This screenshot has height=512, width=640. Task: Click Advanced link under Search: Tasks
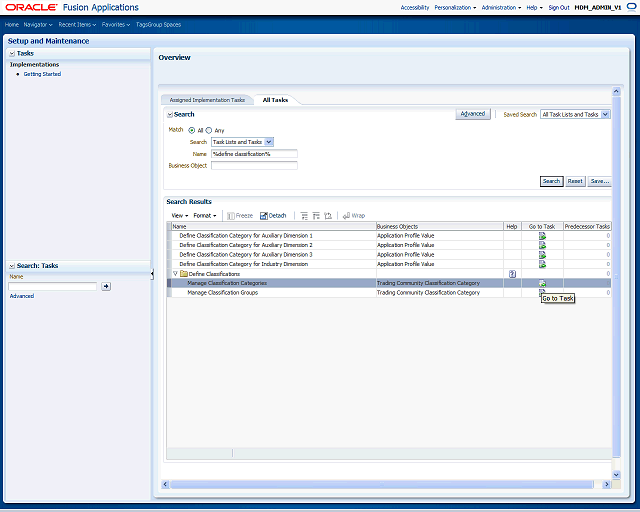pyautogui.click(x=22, y=296)
